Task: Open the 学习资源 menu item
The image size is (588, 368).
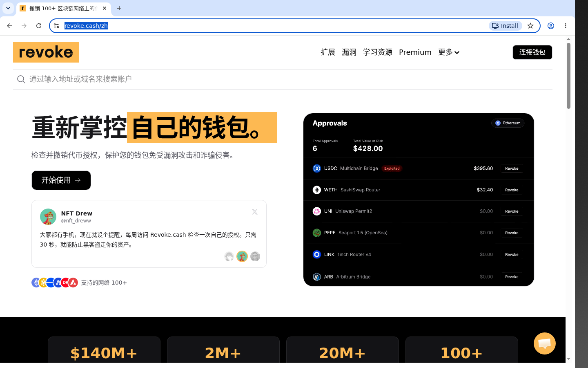Action: [x=378, y=52]
